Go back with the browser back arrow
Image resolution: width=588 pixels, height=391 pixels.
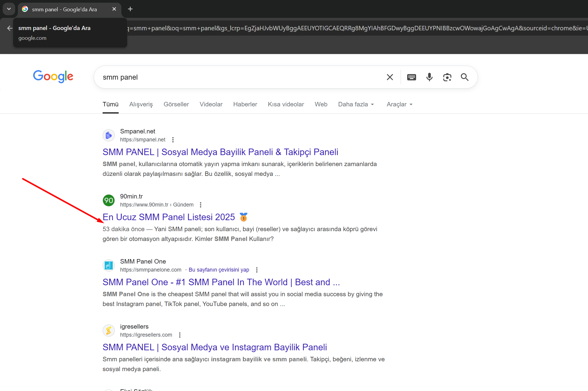click(x=10, y=28)
